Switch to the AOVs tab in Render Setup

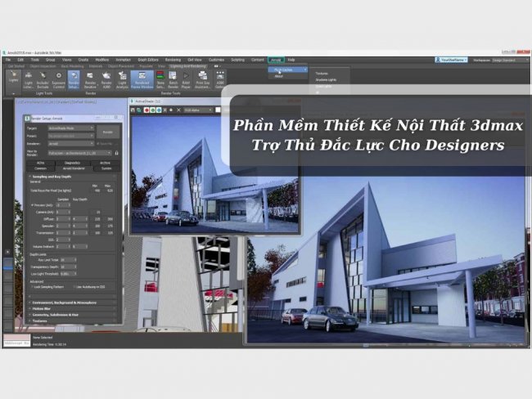40,163
